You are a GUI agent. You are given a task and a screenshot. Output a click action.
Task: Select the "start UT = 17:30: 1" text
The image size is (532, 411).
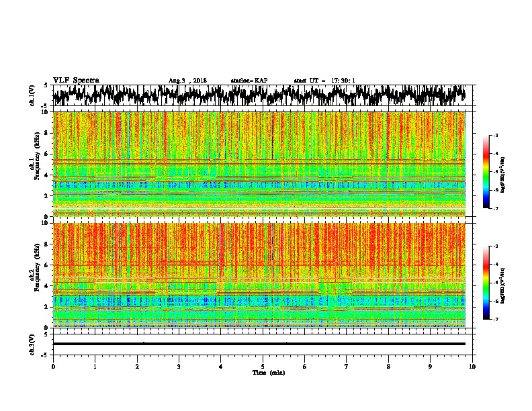coord(324,81)
